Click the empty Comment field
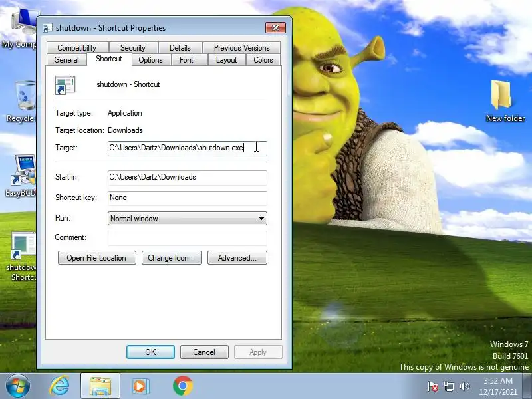 click(188, 238)
